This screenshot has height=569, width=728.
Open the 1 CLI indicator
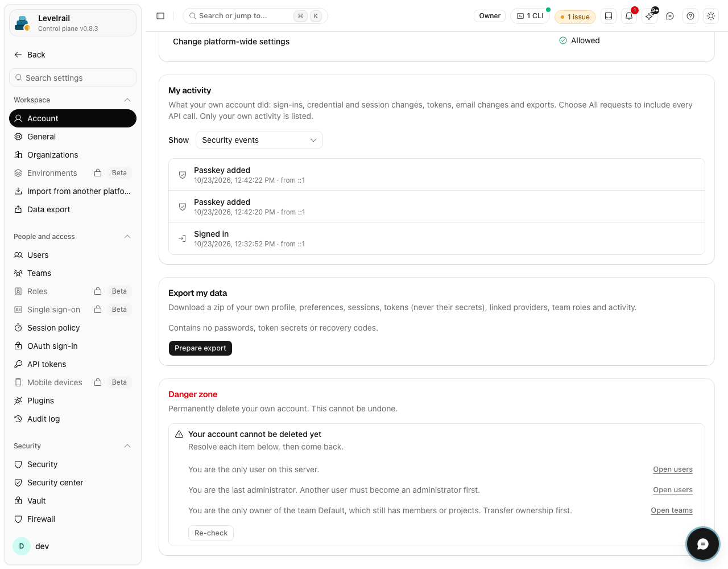click(530, 16)
